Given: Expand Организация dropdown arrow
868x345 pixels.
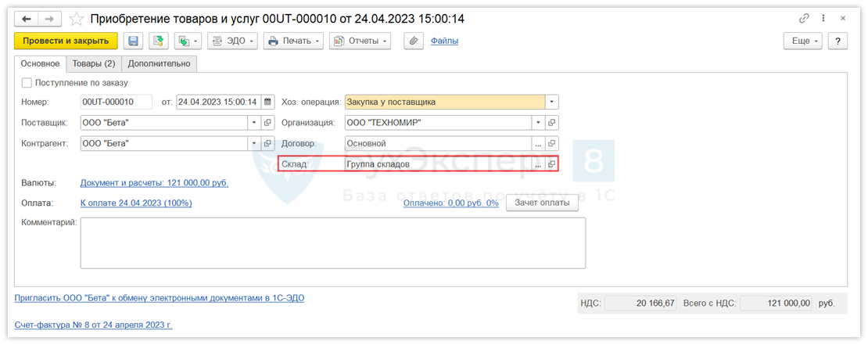Looking at the screenshot, I should point(538,122).
